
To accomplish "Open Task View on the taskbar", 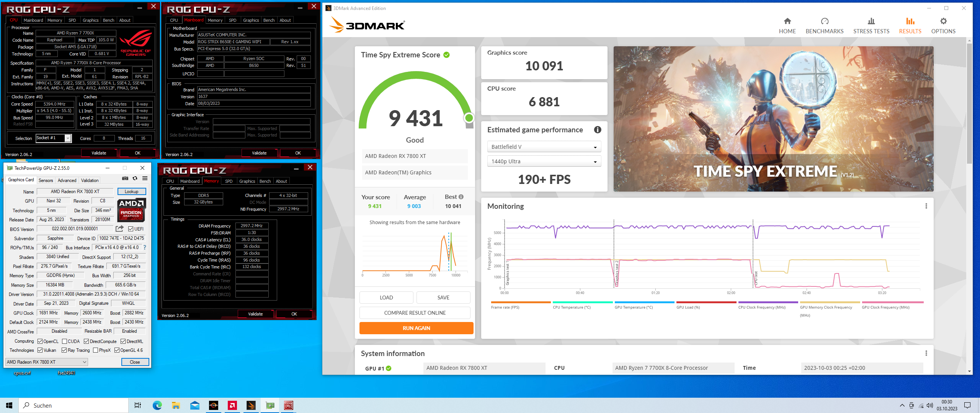I will click(x=138, y=405).
